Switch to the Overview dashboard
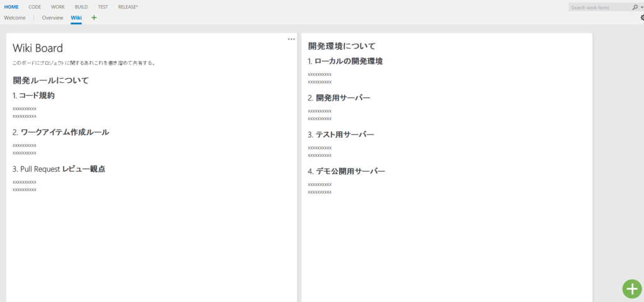Screen dimensions: 644x302 (x=53, y=18)
